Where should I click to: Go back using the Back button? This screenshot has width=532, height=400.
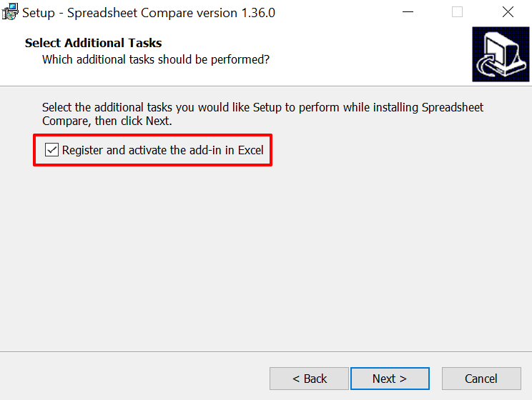[309, 379]
